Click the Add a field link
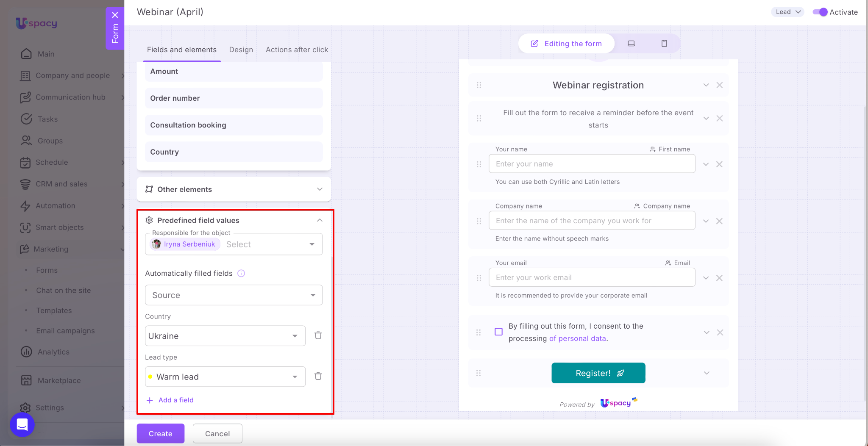 tap(175, 400)
